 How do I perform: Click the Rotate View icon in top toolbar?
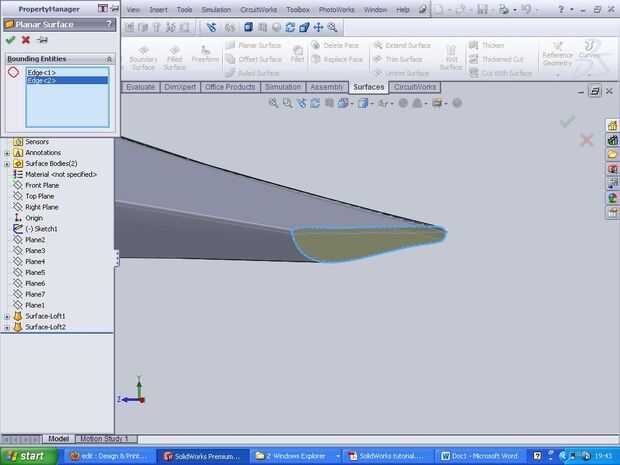290,27
